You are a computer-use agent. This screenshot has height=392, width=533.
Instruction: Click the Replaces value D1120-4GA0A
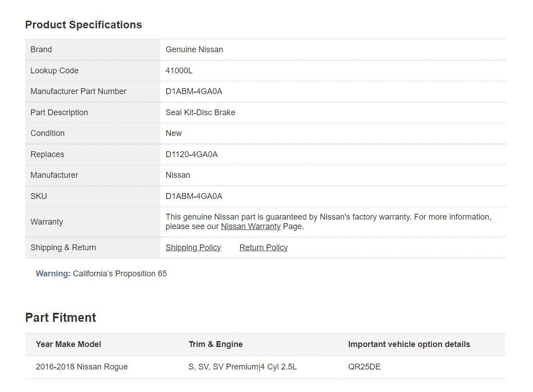191,154
